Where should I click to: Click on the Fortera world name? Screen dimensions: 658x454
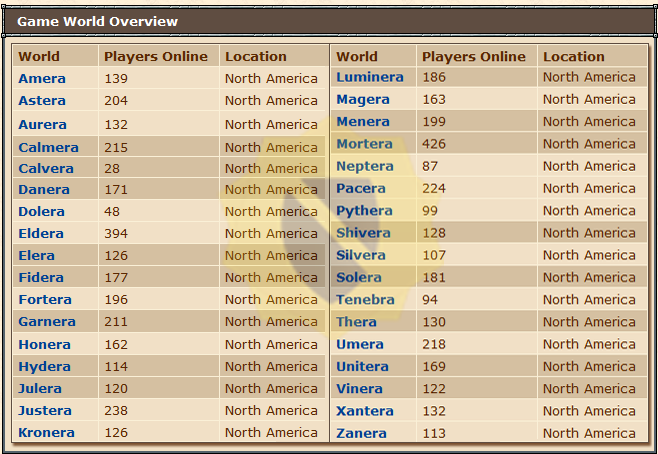pos(45,299)
